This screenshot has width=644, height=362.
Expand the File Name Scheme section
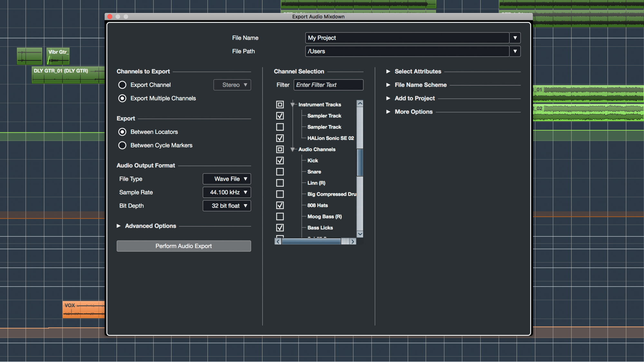click(x=388, y=85)
